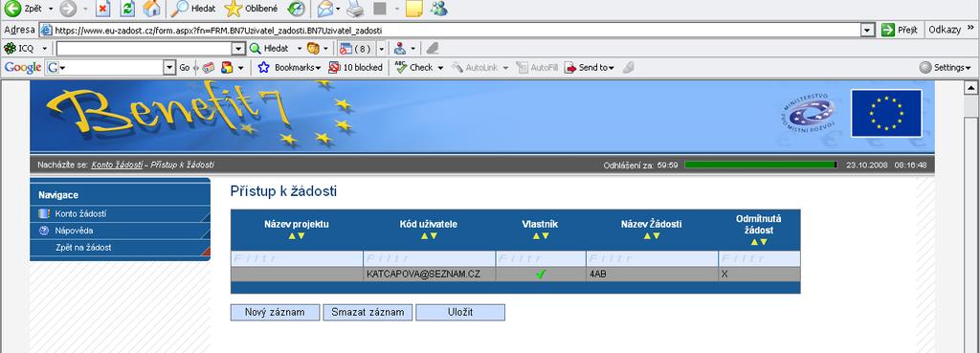Sort Název projektu ascending arrow
Viewport: 980px width, 353px height.
click(x=291, y=235)
